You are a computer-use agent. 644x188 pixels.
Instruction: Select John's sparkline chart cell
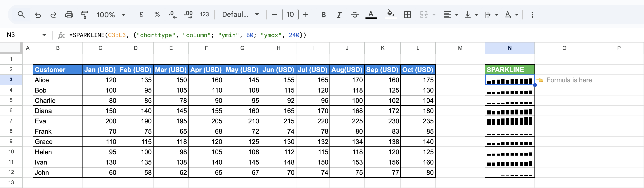[509, 173]
